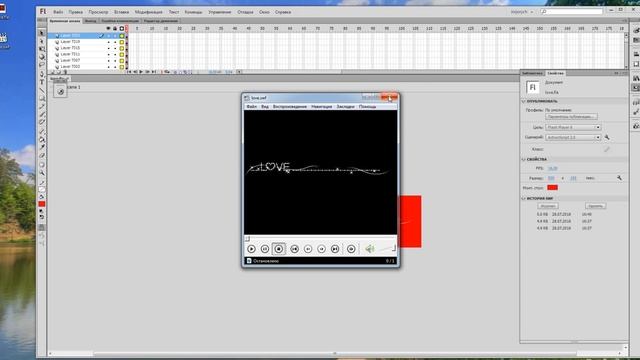
Task: Open the Файл menu in Flash
Action: click(58, 12)
